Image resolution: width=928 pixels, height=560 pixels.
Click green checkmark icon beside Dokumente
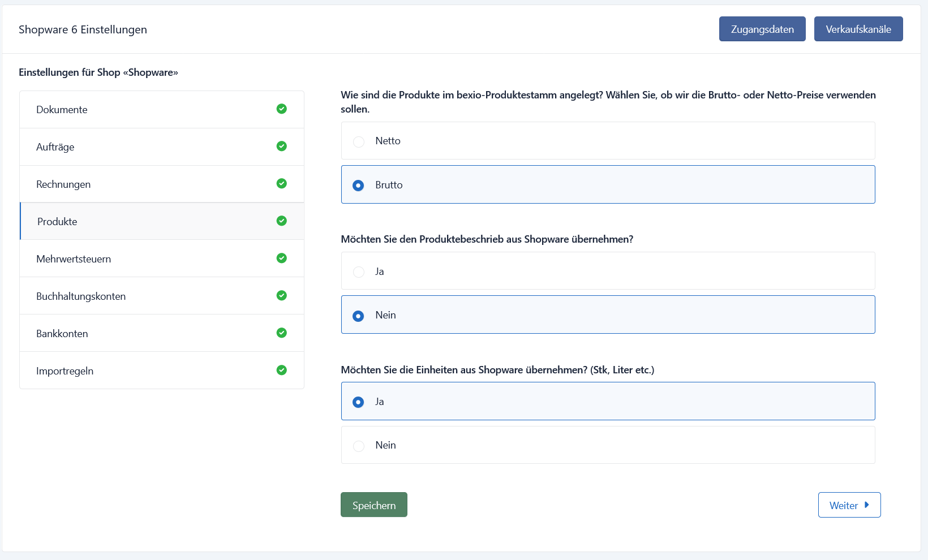tap(282, 109)
